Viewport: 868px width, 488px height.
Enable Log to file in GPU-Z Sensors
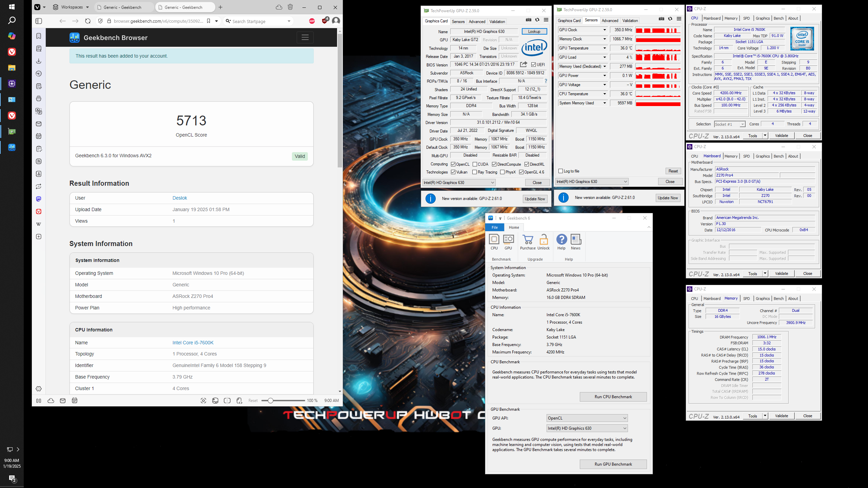click(561, 171)
